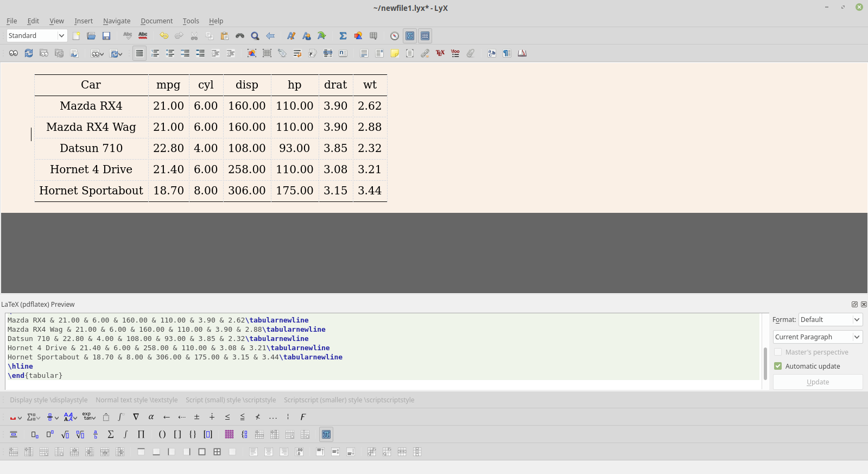Viewport: 868px width, 474px height.
Task: Insert math using the blue Sigma icon
Action: [x=343, y=36]
